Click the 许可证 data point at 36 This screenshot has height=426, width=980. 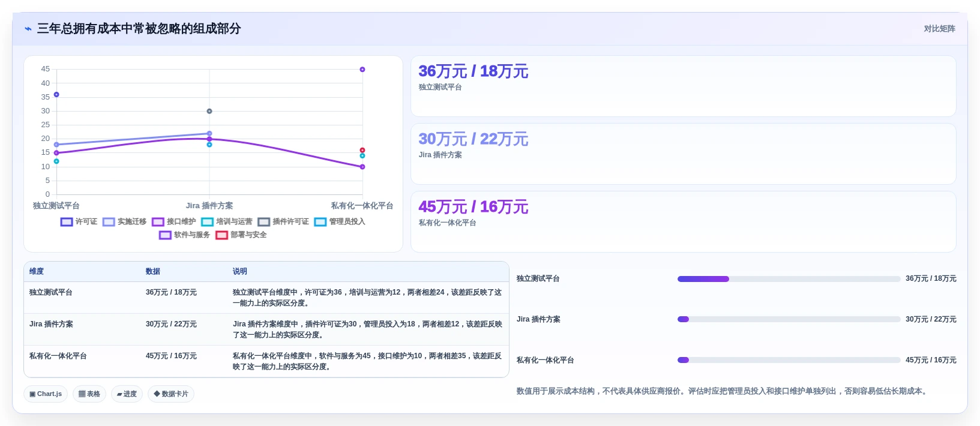coord(56,95)
